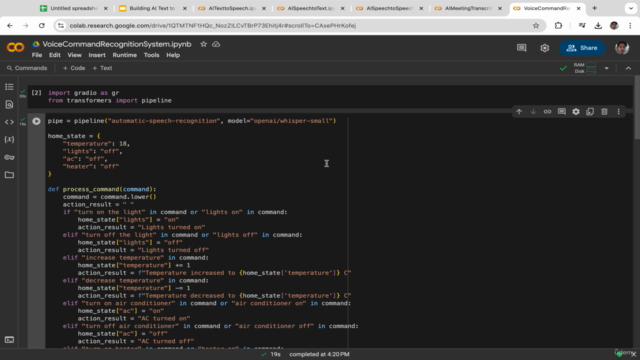Switch to the AISpeechtoSpeech tab
The width and height of the screenshot is (640, 360).
click(390, 8)
